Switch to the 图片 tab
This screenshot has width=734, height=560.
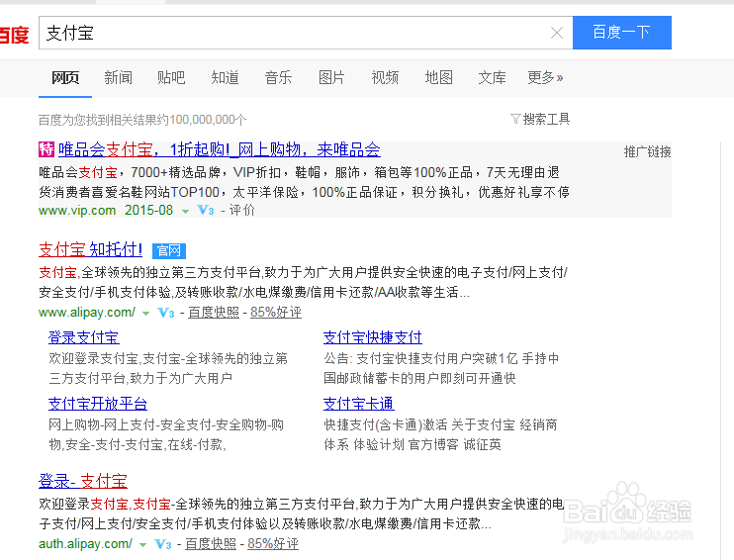(331, 77)
